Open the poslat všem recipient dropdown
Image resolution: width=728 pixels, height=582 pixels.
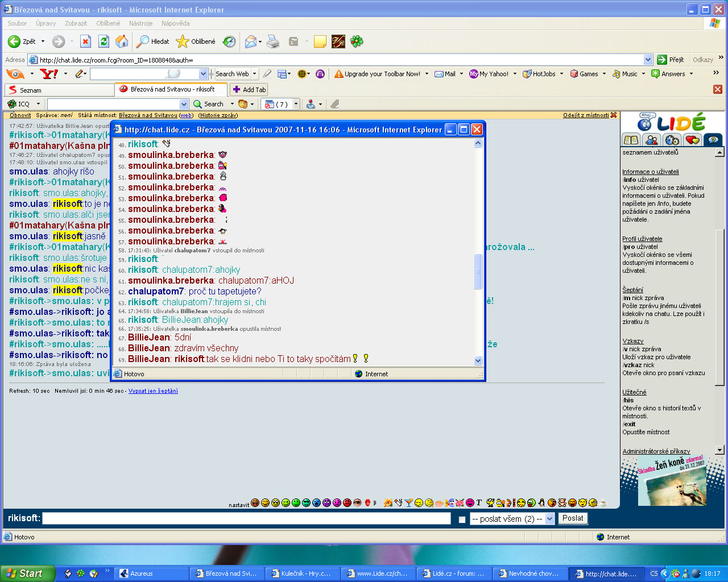pos(549,518)
